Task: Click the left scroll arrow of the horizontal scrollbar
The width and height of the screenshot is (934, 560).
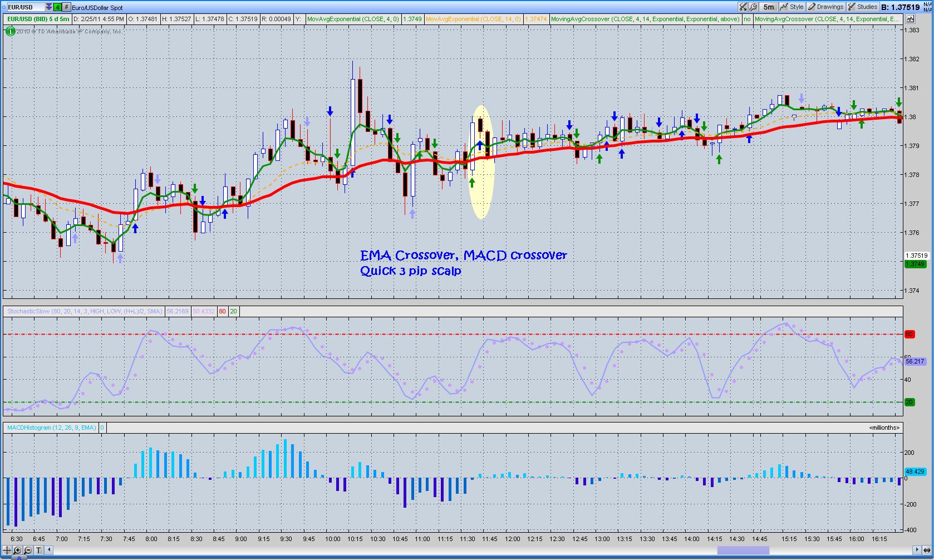Action: coord(49,551)
